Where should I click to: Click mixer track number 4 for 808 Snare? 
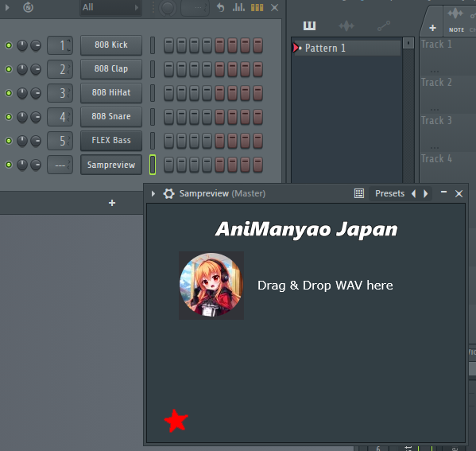[60, 117]
